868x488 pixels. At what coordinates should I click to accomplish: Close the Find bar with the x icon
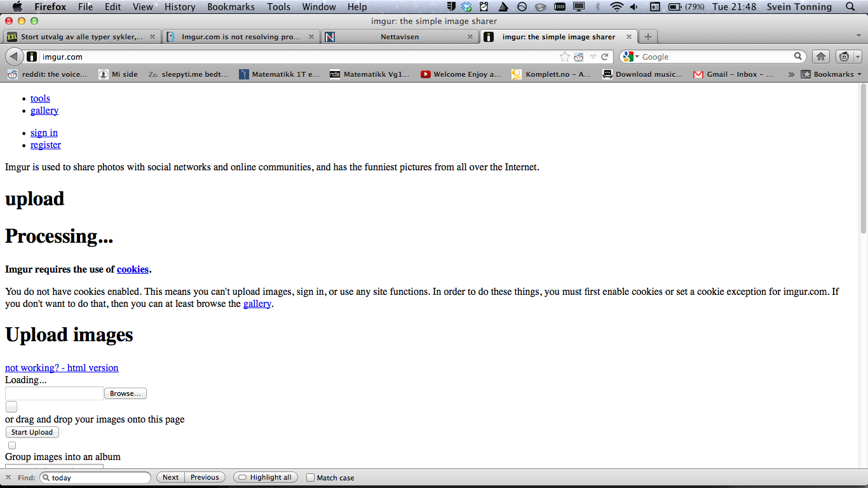click(8, 477)
